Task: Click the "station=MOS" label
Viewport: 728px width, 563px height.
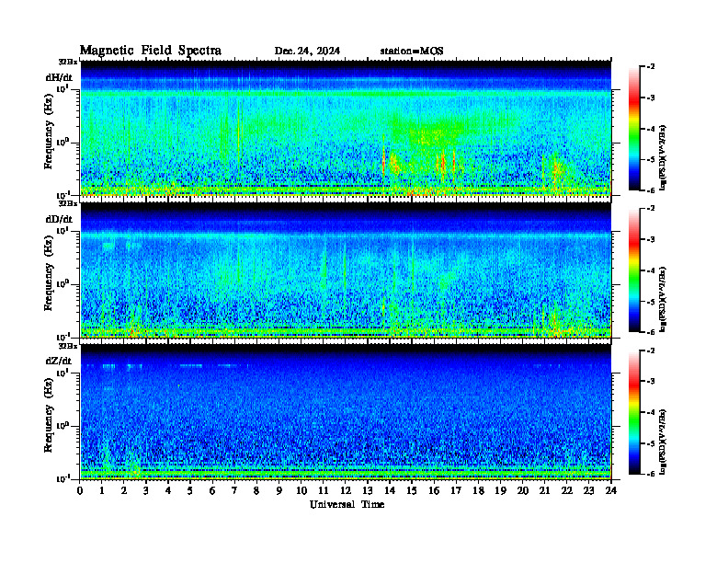Action: click(x=412, y=51)
